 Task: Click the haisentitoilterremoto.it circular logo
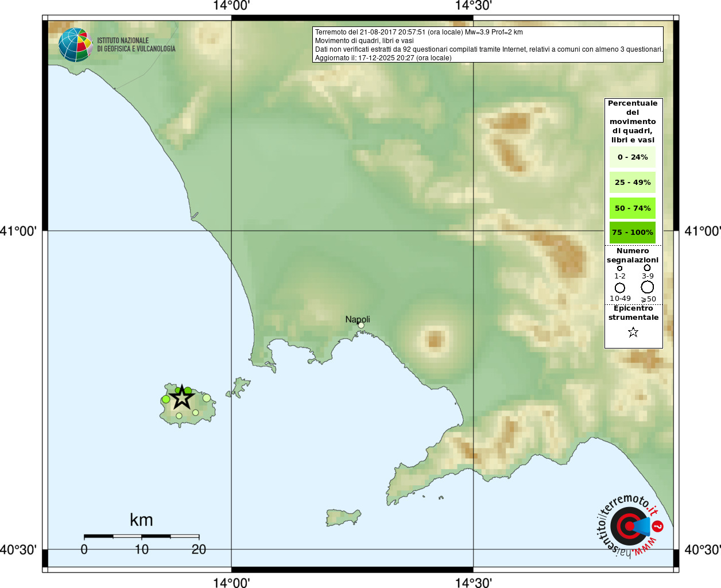tap(630, 526)
